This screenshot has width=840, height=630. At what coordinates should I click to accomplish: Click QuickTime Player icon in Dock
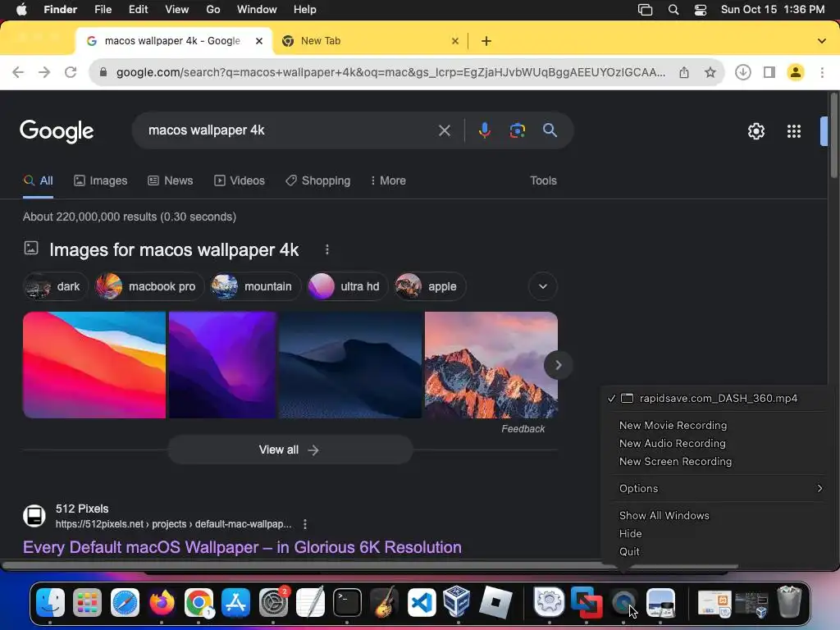tap(623, 601)
